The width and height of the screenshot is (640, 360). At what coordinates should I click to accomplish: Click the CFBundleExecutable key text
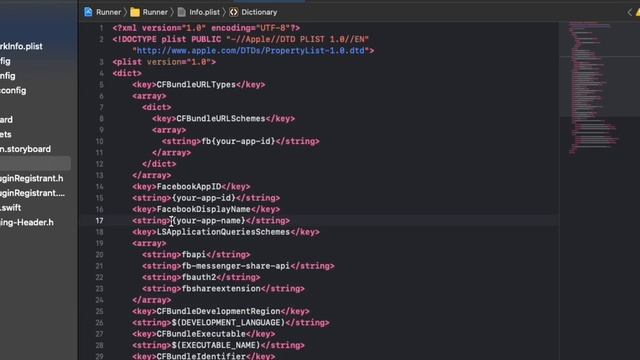pos(201,334)
